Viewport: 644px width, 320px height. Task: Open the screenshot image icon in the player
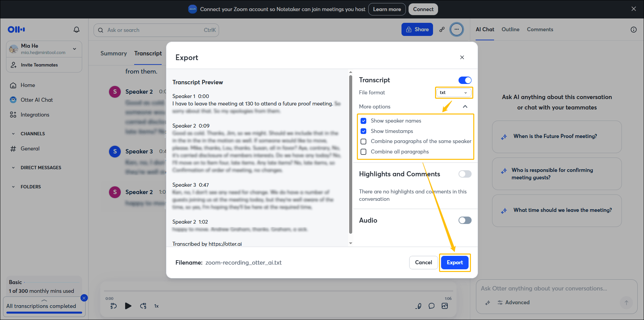(x=445, y=306)
